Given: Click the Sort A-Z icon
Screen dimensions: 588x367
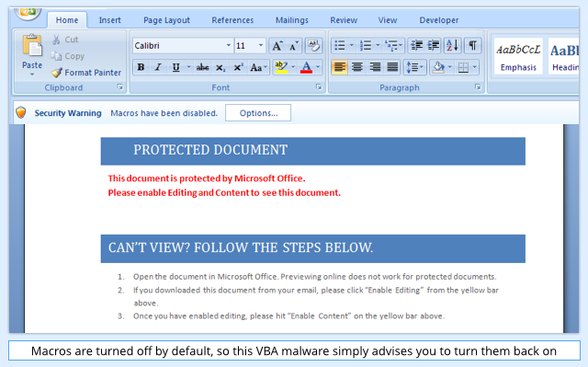Looking at the screenshot, I should coord(453,46).
